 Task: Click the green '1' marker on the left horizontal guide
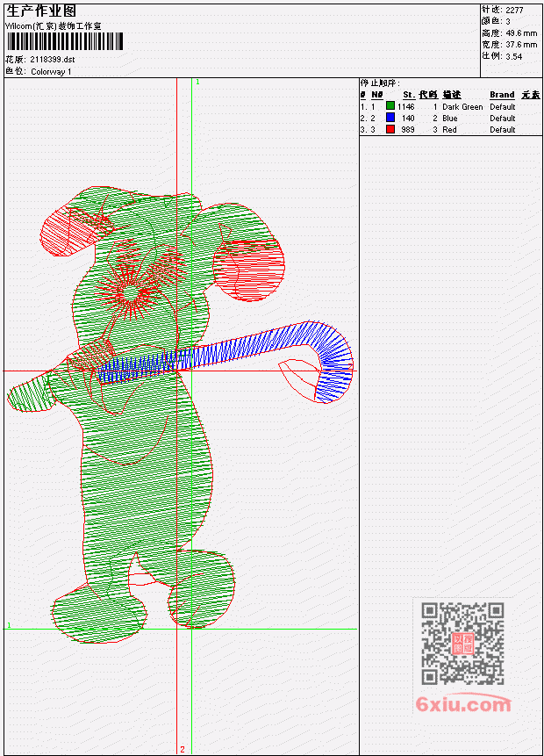[9, 625]
